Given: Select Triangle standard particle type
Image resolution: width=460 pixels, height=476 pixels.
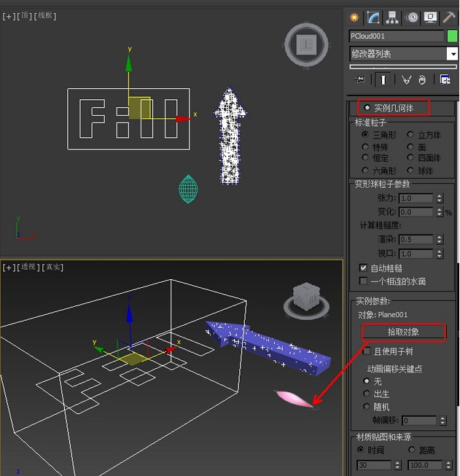Looking at the screenshot, I should (x=365, y=134).
